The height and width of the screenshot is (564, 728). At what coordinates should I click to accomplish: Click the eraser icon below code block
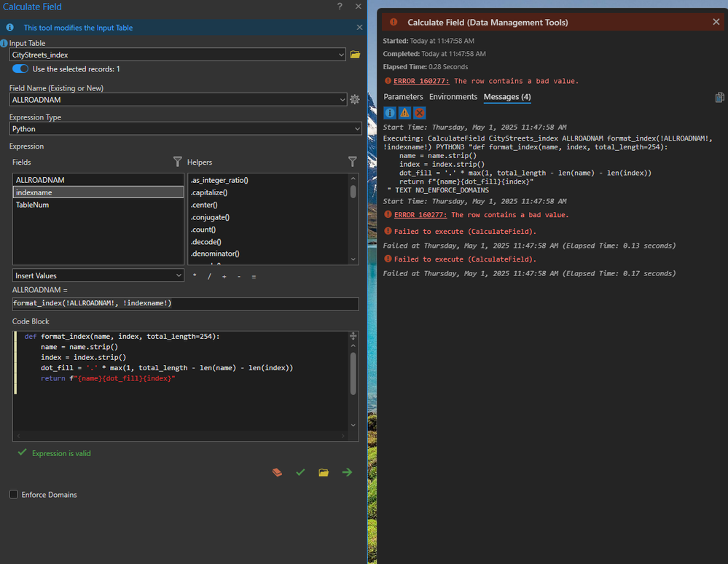pos(277,472)
